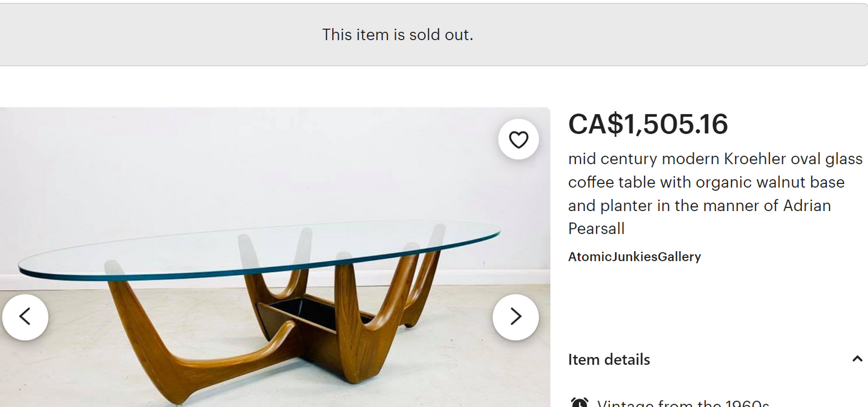Image resolution: width=868 pixels, height=407 pixels.
Task: Click the name Pearsall in the title
Action: [x=596, y=228]
